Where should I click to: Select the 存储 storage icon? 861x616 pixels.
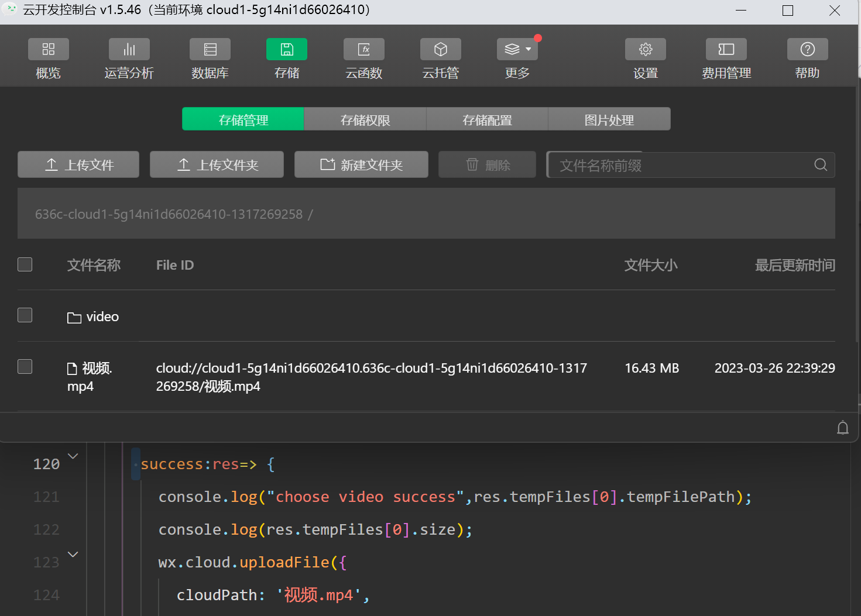point(287,50)
